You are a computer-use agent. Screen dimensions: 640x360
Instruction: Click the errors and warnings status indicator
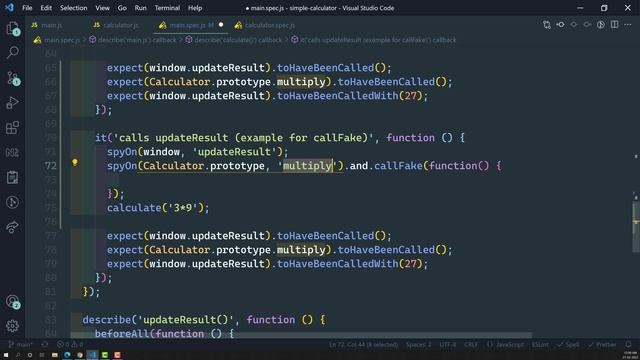(x=70, y=344)
